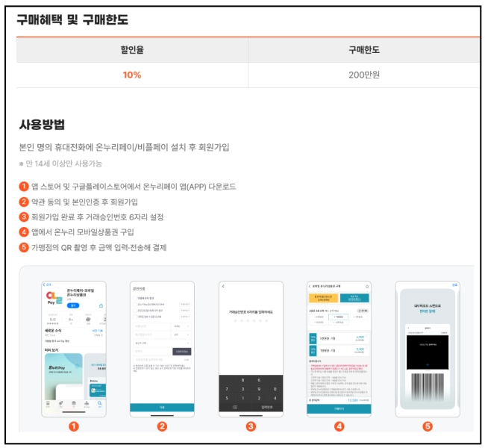Viewport: 485px width, 448px height.
Task: Click step 5 text 가맹점의 QR 촬영
Action: [99, 247]
